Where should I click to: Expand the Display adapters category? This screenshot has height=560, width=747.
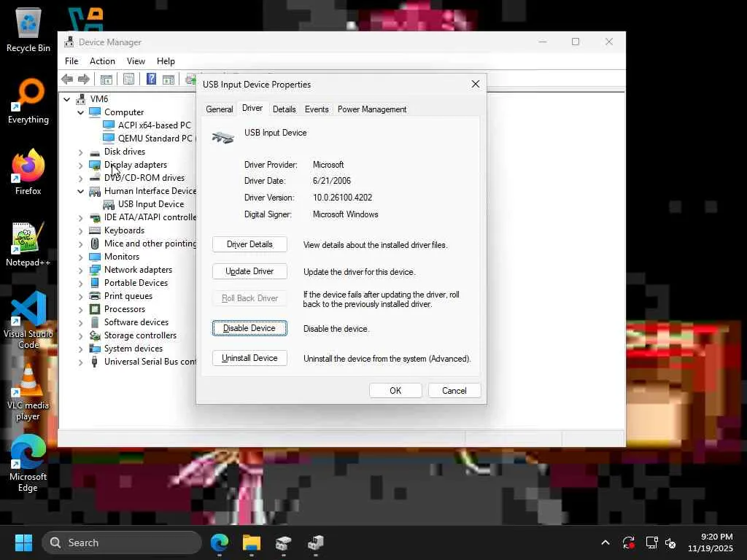(80, 166)
